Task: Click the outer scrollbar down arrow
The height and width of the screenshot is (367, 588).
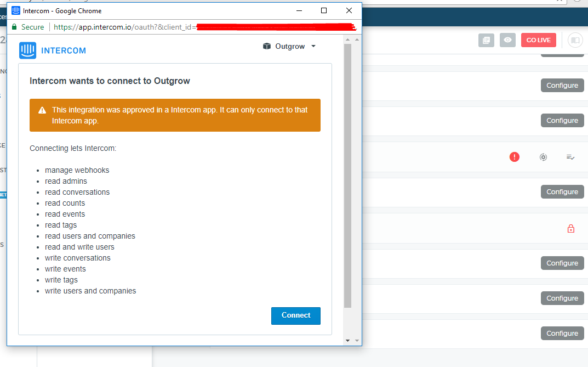Action: 357,340
